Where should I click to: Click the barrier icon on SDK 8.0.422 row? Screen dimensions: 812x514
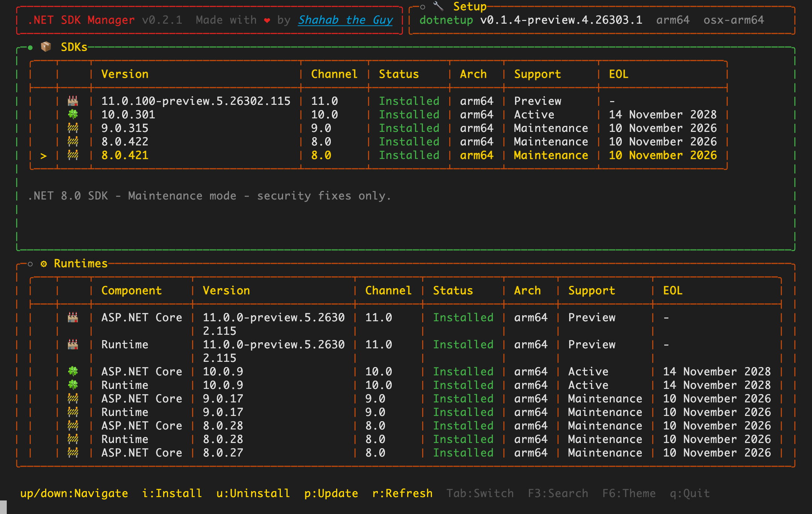pyautogui.click(x=73, y=141)
